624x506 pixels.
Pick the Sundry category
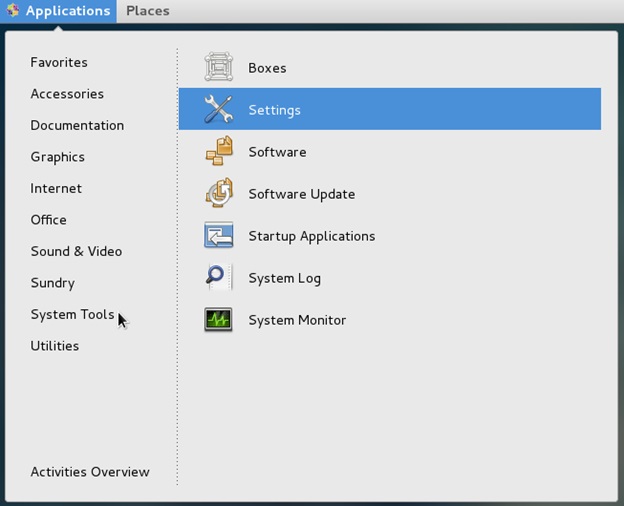(x=52, y=283)
